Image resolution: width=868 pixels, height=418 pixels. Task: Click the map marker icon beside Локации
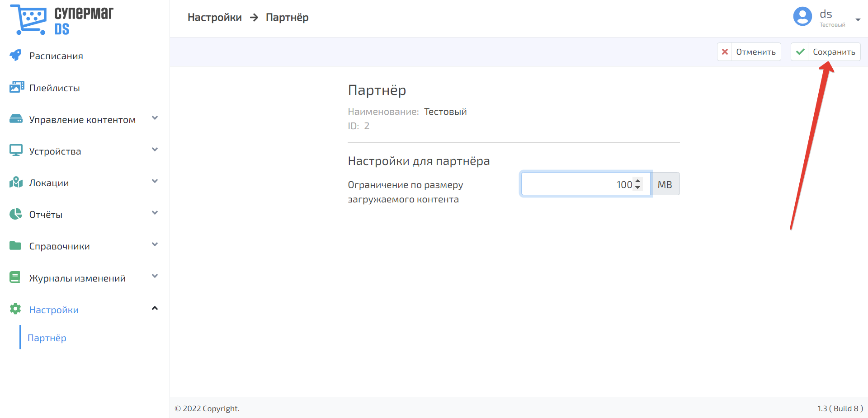click(x=16, y=182)
